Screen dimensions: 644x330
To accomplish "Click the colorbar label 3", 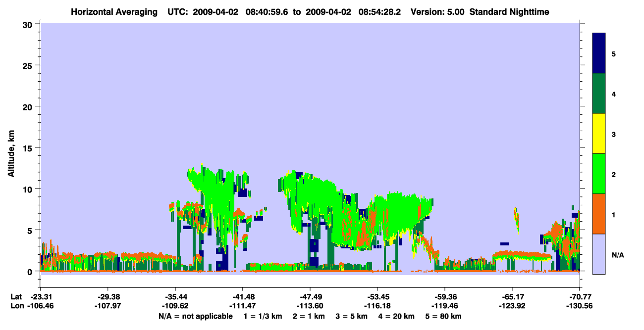I will click(x=614, y=134).
